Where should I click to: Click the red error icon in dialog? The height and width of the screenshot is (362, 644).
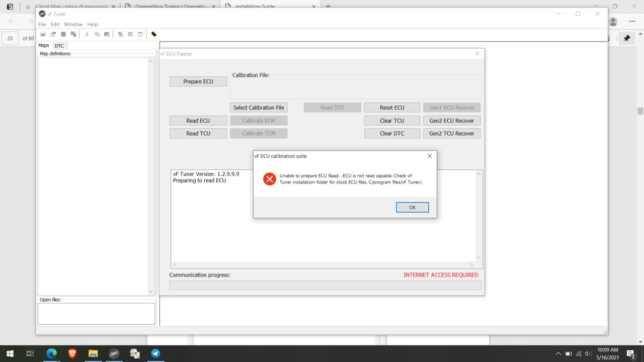coord(270,178)
